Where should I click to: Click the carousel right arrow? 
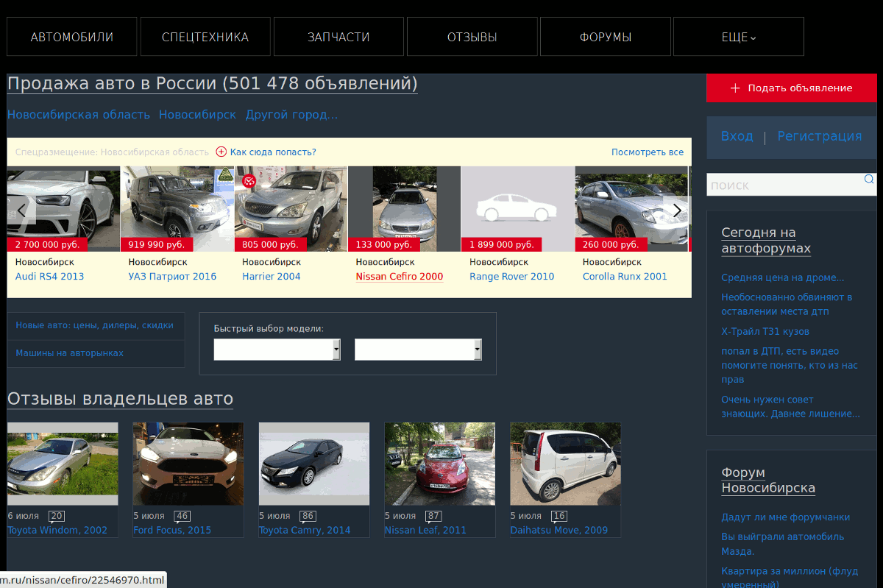click(x=677, y=210)
